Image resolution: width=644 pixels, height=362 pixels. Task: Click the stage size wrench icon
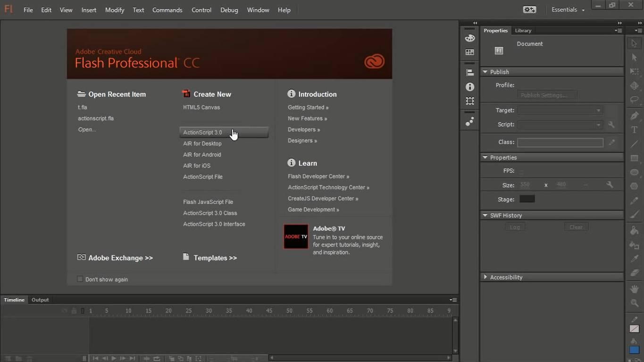point(610,185)
